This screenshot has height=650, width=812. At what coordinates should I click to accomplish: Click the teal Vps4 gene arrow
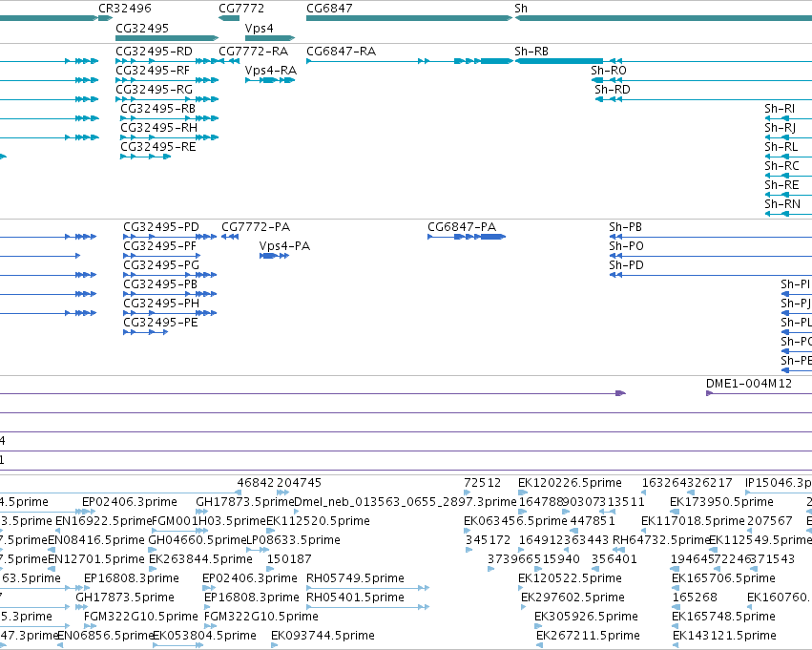(x=270, y=38)
